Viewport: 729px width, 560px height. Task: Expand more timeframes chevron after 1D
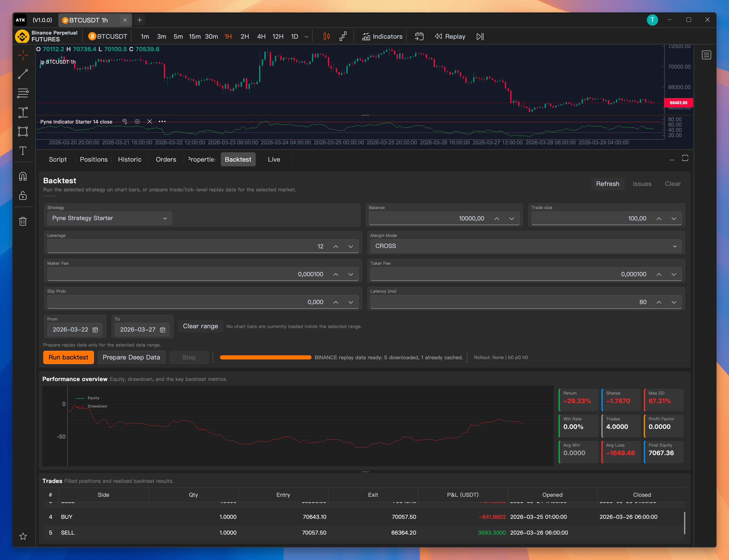[x=306, y=37]
